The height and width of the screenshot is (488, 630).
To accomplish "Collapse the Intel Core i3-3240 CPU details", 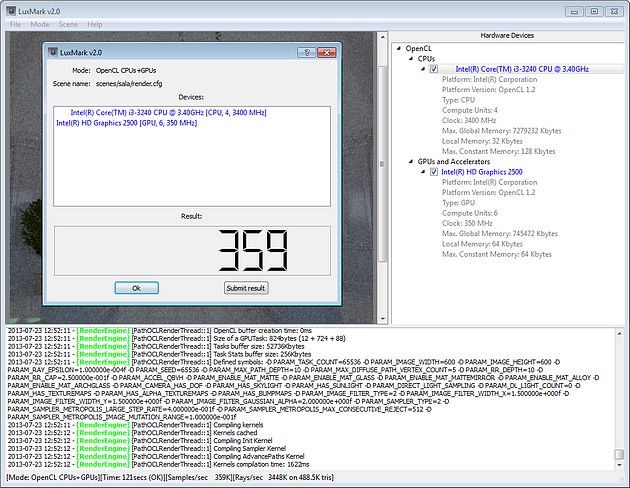I will coord(423,69).
